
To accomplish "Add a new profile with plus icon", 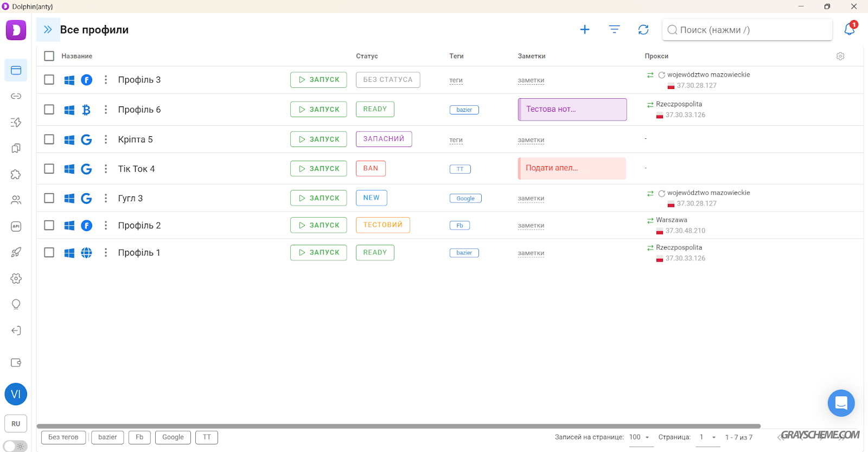I will 585,30.
